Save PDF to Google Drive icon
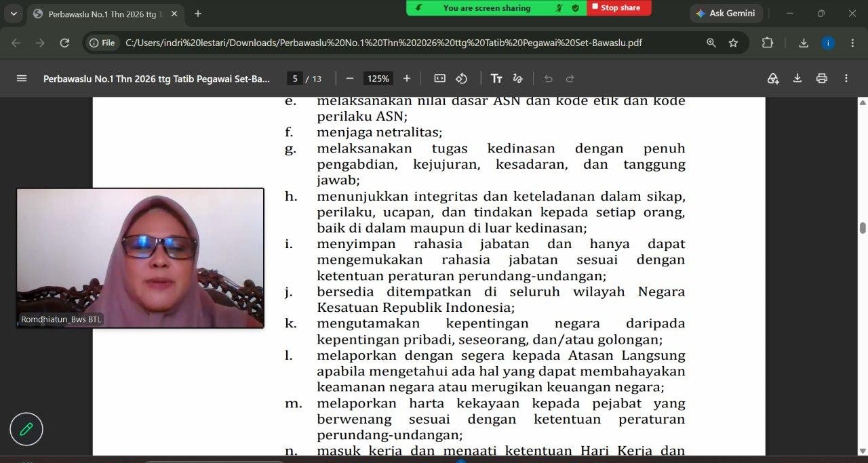Screen dimensions: 868x463 pyautogui.click(x=773, y=79)
